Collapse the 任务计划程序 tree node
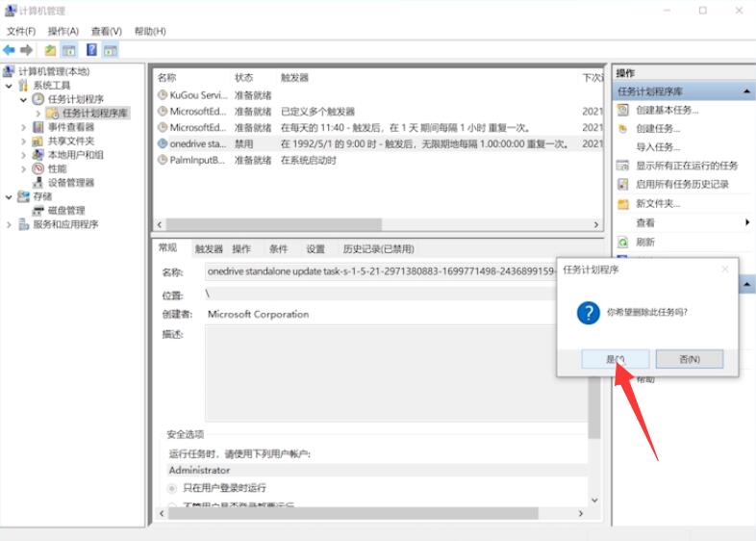Screen dimensions: 756x541 tap(23, 100)
